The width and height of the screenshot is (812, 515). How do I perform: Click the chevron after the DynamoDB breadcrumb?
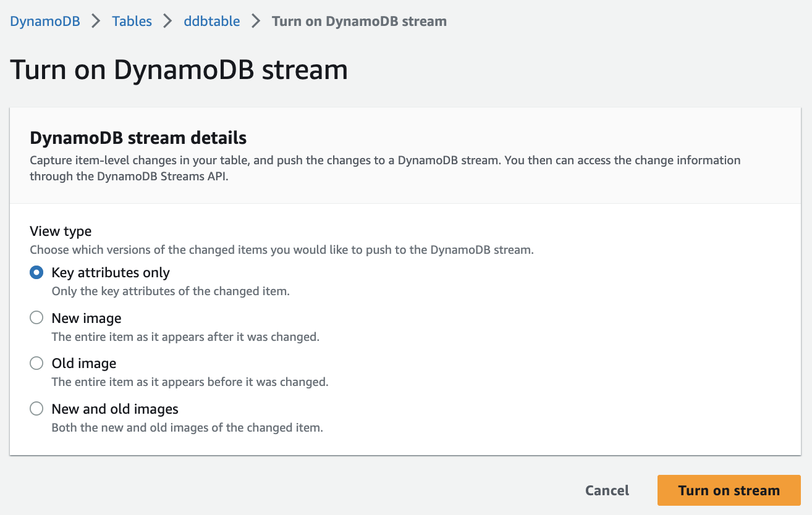point(96,20)
